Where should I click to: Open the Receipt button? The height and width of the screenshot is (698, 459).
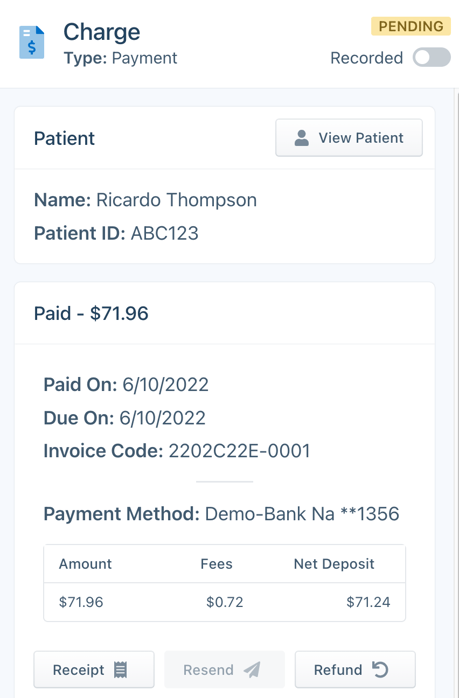pos(94,670)
